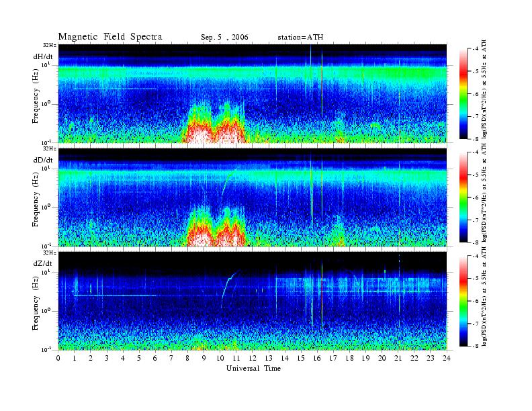The width and height of the screenshot is (532, 411).
Task: Click hour tick label "23" on time axis
Action: pos(430,358)
